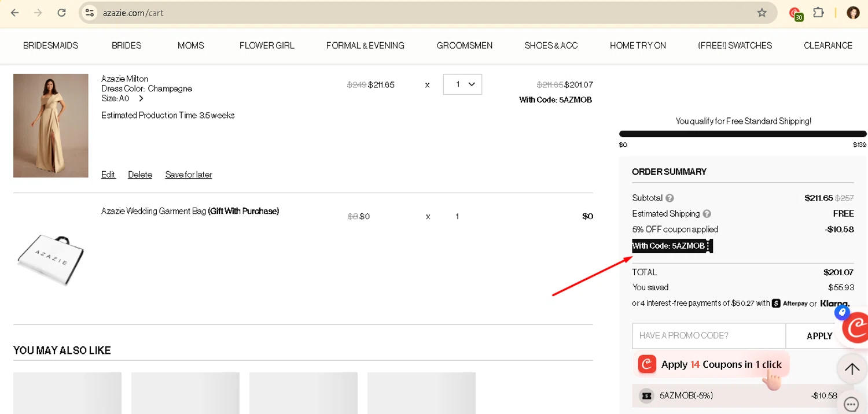
Task: Open the Wedding Garment Bag image
Action: click(x=51, y=260)
